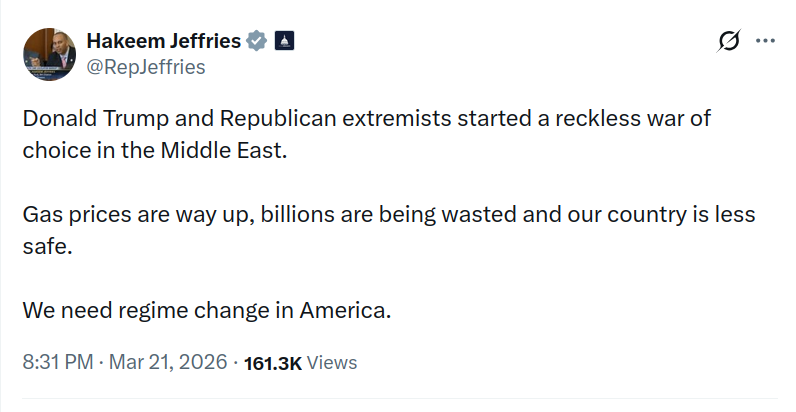Click the Grok explain-post icon

729,41
